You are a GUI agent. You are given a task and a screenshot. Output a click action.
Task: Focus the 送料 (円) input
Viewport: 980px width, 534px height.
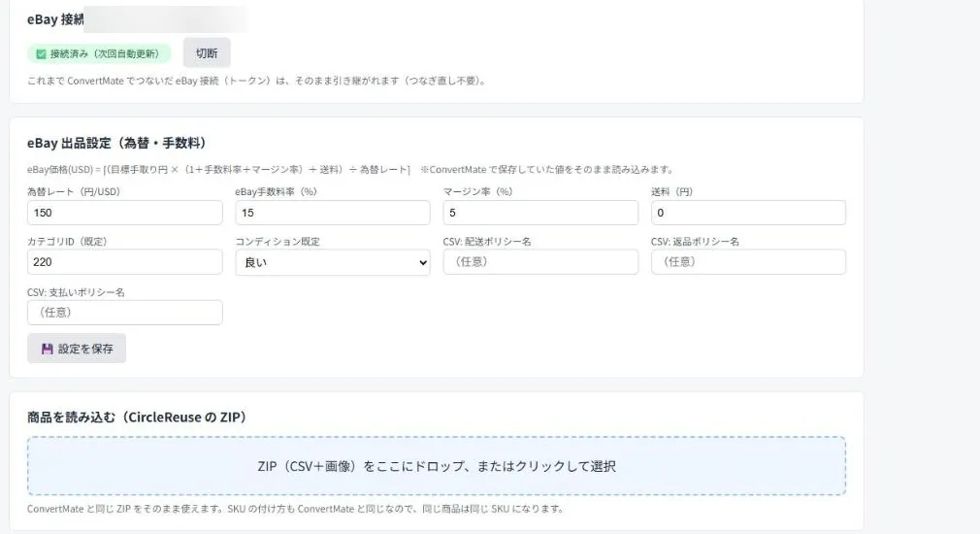point(748,213)
